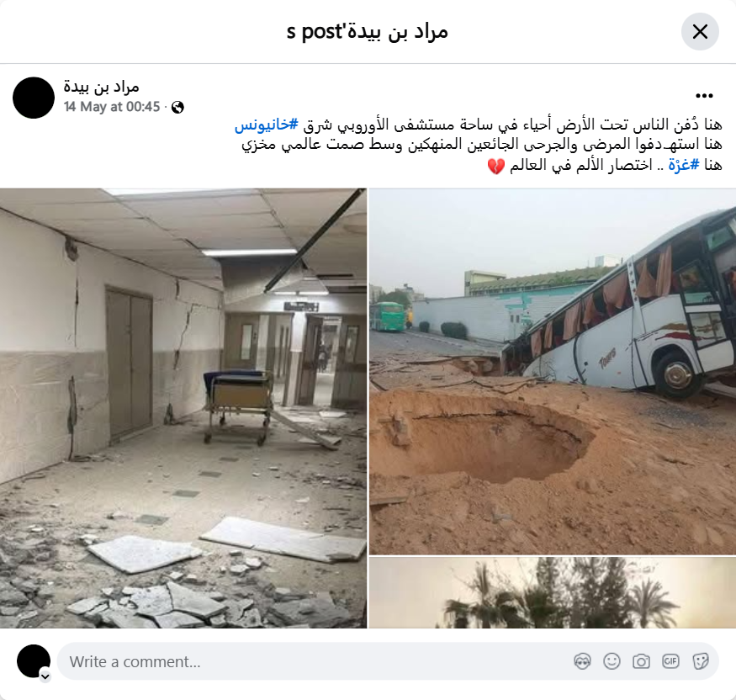Open the avatar sticker icon in comment box

(582, 661)
